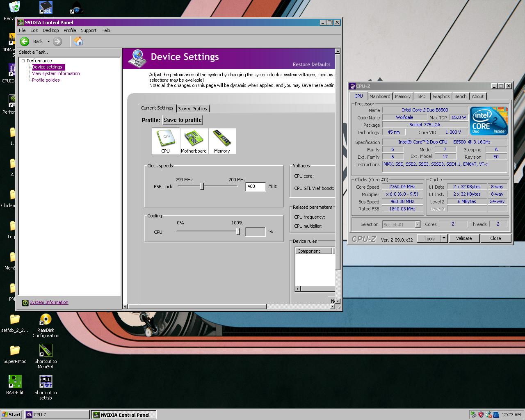Click the Validate button in CPU-Z
Viewport: 525px width, 420px height.
click(x=464, y=238)
